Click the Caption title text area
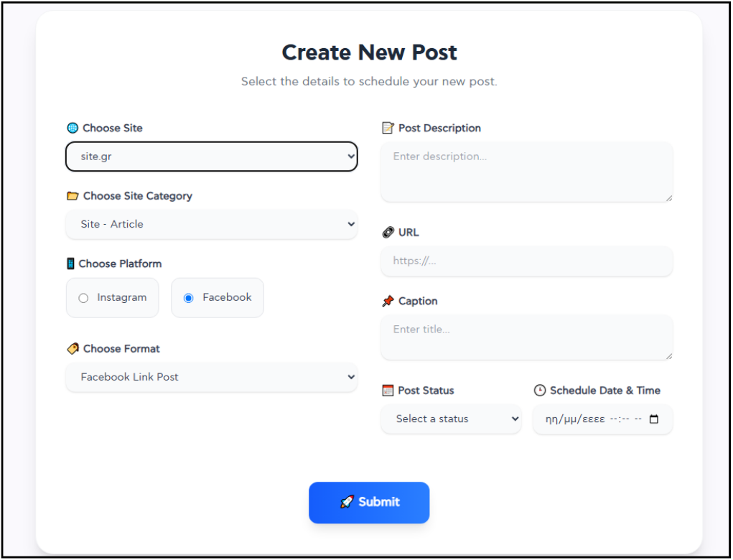This screenshot has height=560, width=733. pos(526,337)
